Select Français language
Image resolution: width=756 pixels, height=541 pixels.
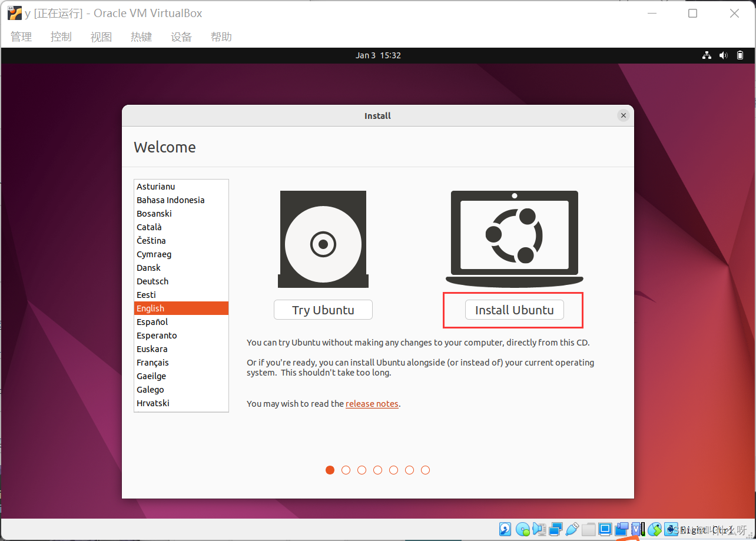(181, 363)
